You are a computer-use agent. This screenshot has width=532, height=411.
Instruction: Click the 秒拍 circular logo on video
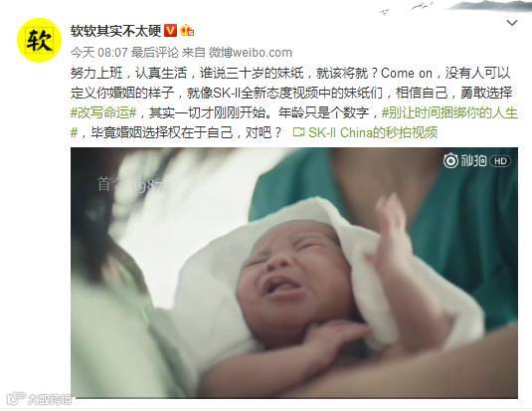point(450,160)
